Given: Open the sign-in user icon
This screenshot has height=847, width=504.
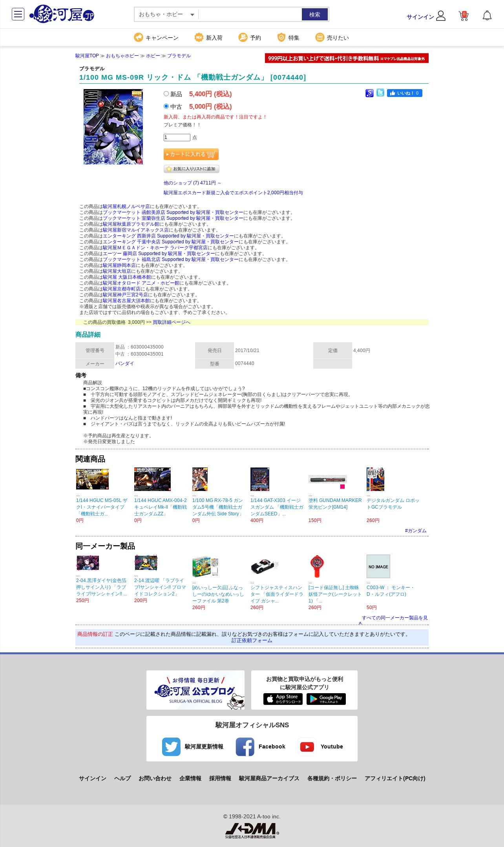Looking at the screenshot, I should pyautogui.click(x=441, y=16).
